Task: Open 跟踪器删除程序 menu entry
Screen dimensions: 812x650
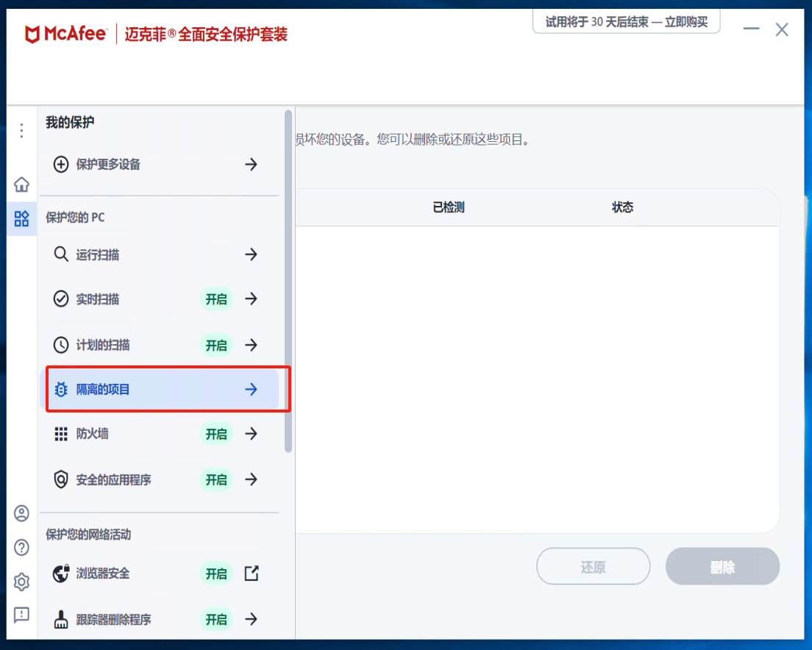Action: 159,619
